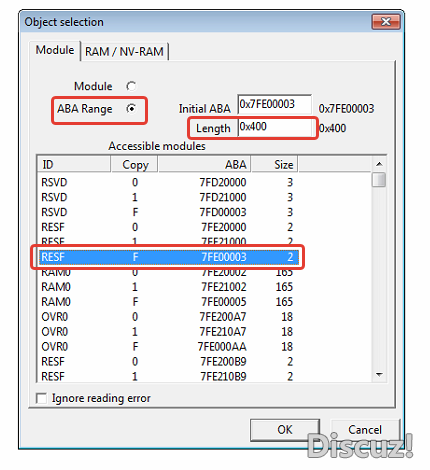Close the Object selection dialog
The width and height of the screenshot is (430, 470).
click(x=386, y=22)
